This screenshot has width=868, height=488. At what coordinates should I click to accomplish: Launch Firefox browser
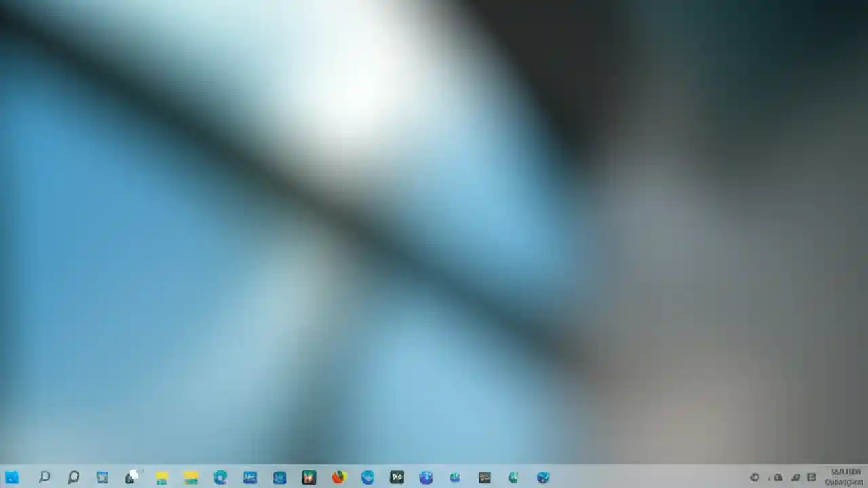(338, 477)
